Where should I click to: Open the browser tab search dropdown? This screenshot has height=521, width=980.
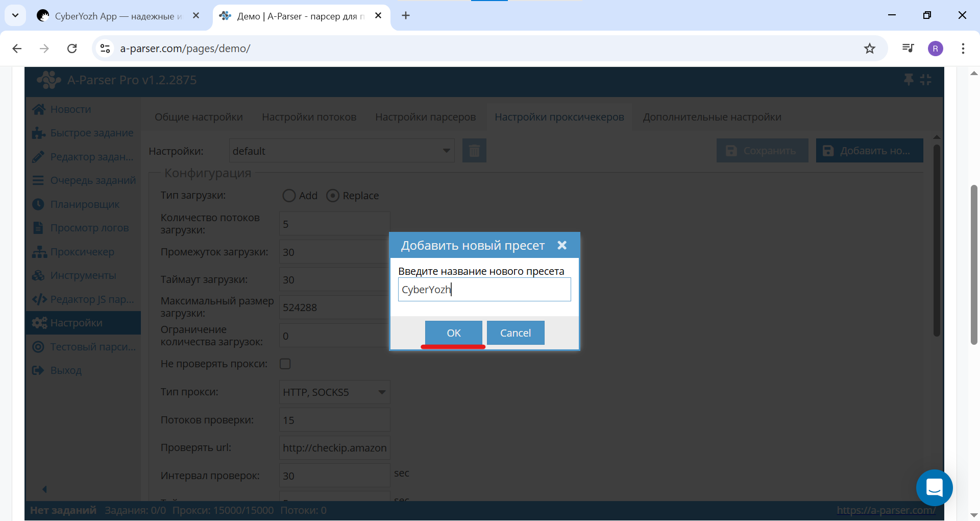point(15,15)
